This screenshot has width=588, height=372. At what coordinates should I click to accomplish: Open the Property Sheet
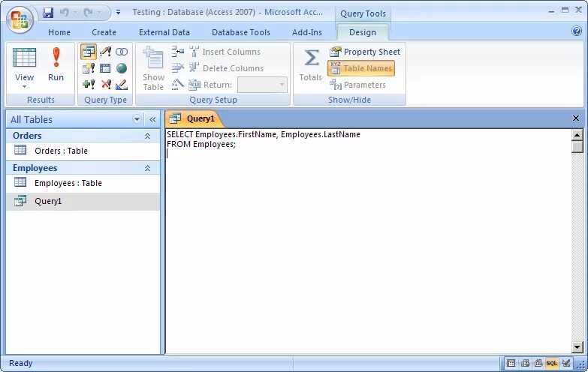point(364,52)
